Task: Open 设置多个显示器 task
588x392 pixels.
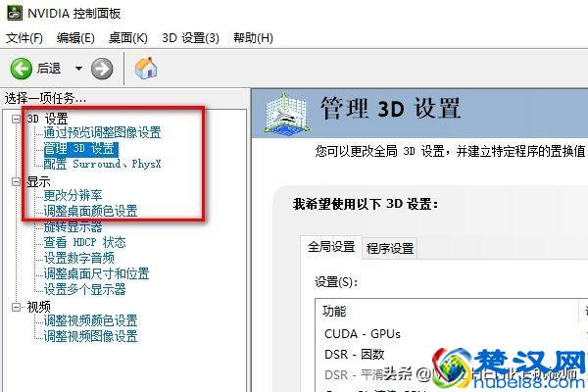Action: [84, 289]
